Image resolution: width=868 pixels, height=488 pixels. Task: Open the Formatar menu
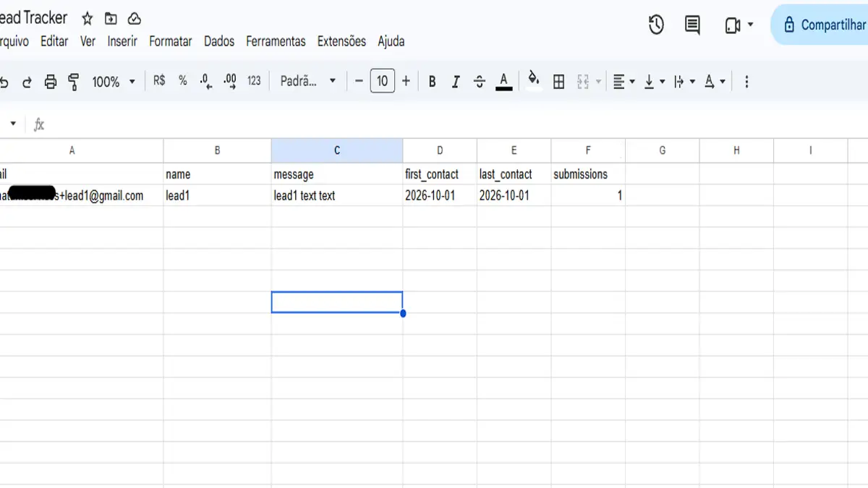(x=171, y=41)
